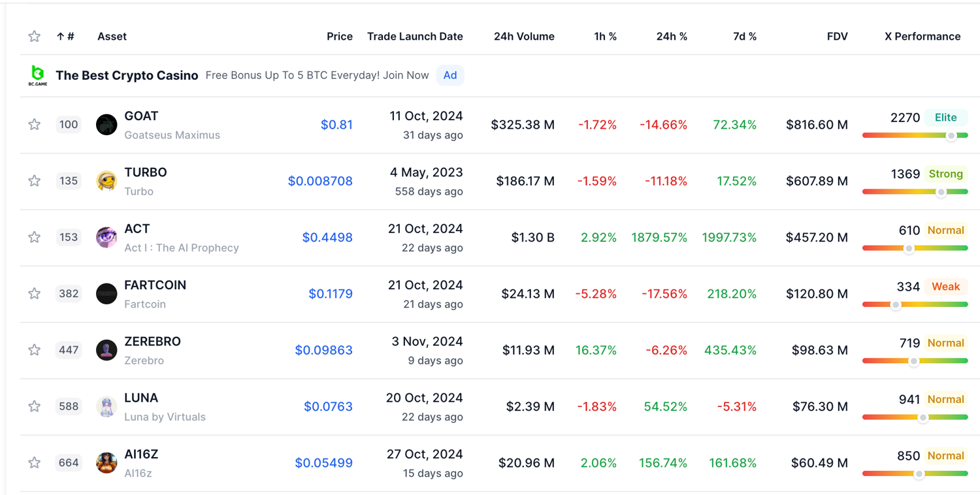The image size is (980, 495).
Task: Click the Trade Launch Date header
Action: [x=414, y=37]
